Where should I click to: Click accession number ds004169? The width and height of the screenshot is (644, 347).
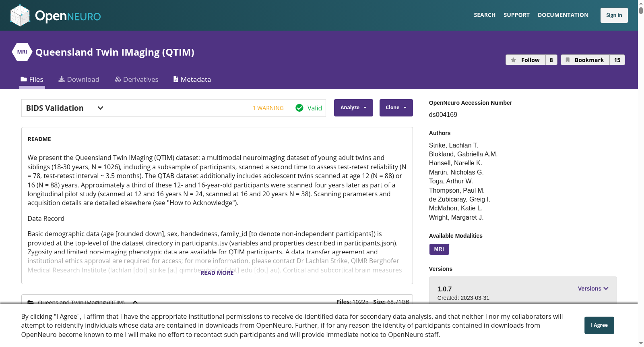pos(443,114)
